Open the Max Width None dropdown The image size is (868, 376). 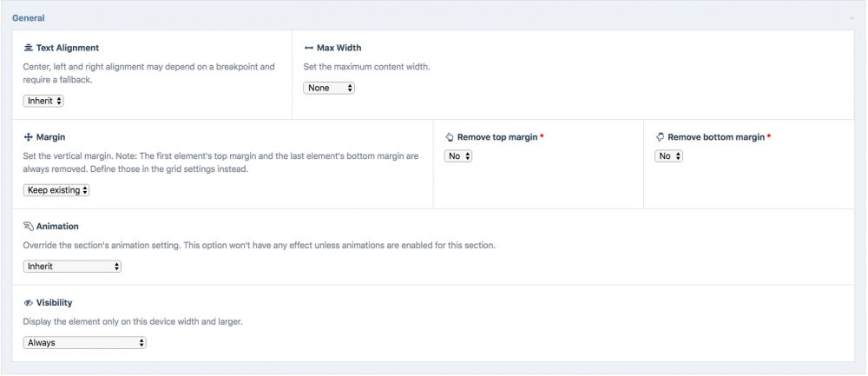click(x=329, y=88)
